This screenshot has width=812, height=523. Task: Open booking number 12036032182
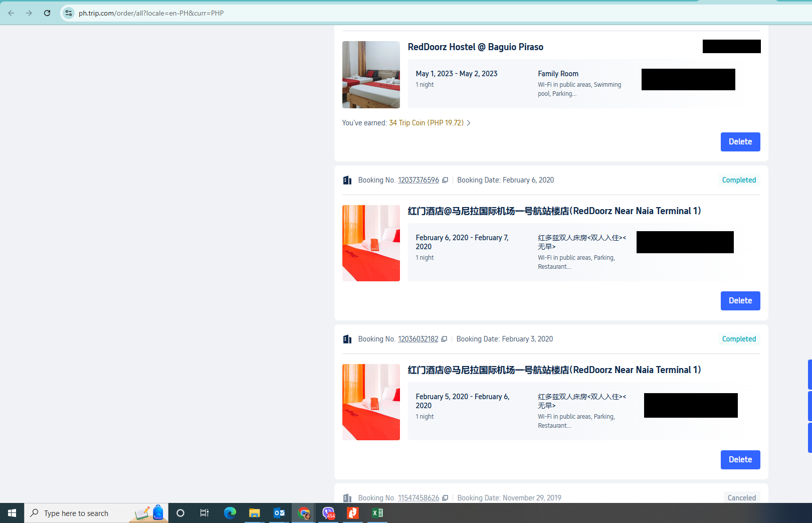coord(418,339)
